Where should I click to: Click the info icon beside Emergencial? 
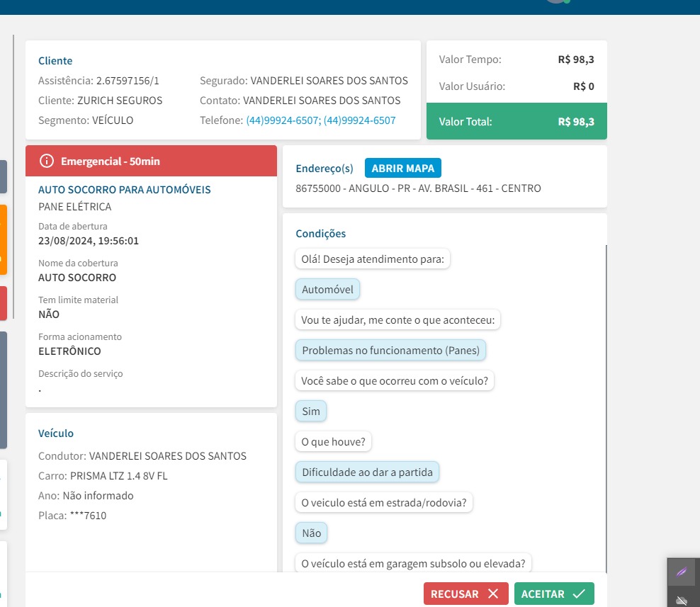(x=47, y=161)
